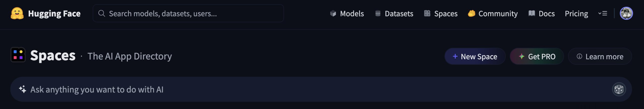Open the Models page

pos(352,14)
